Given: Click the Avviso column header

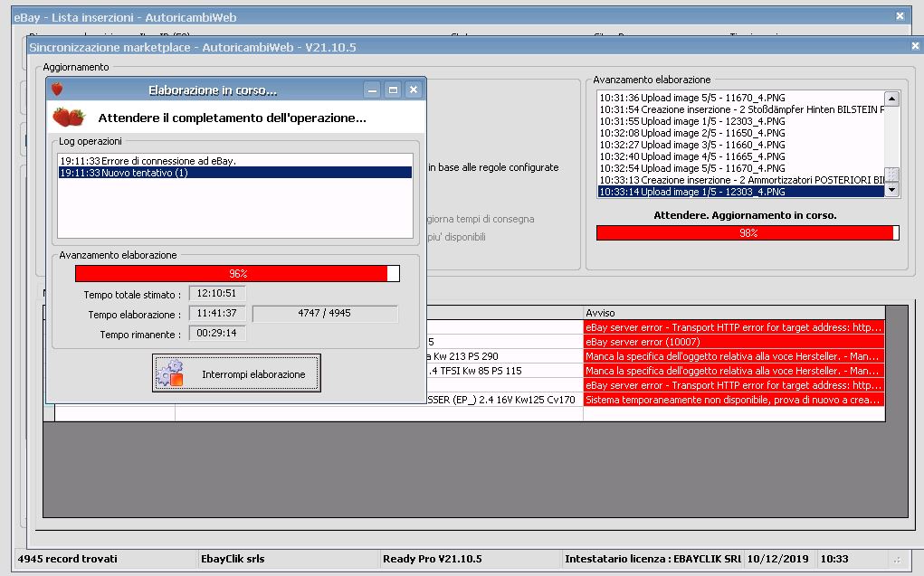Looking at the screenshot, I should coord(734,313).
